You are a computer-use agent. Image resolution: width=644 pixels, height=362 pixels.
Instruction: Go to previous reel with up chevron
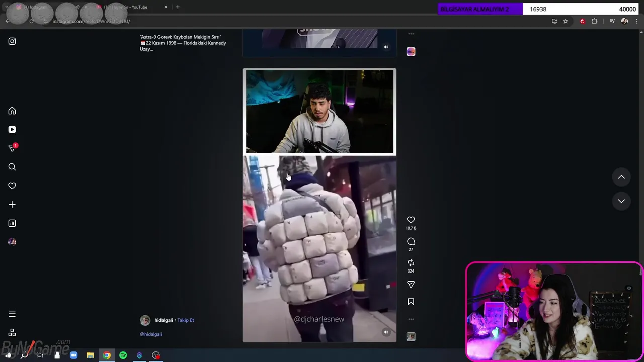tap(621, 177)
